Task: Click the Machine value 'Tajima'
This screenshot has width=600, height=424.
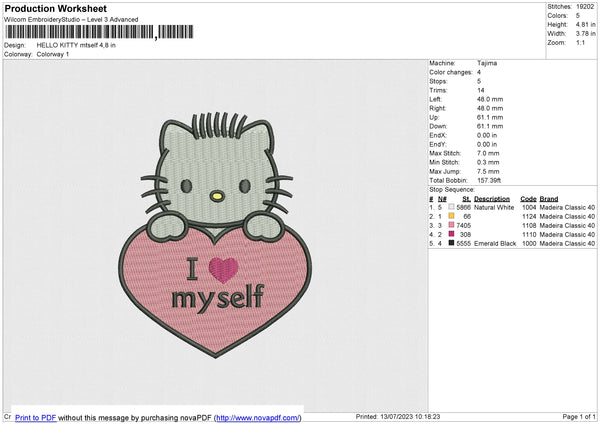Action: pyautogui.click(x=487, y=63)
